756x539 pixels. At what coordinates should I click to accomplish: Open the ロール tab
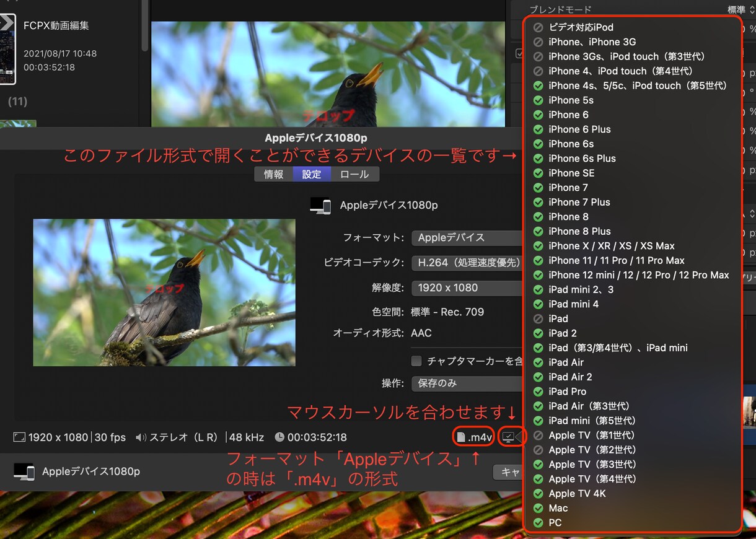coord(354,175)
